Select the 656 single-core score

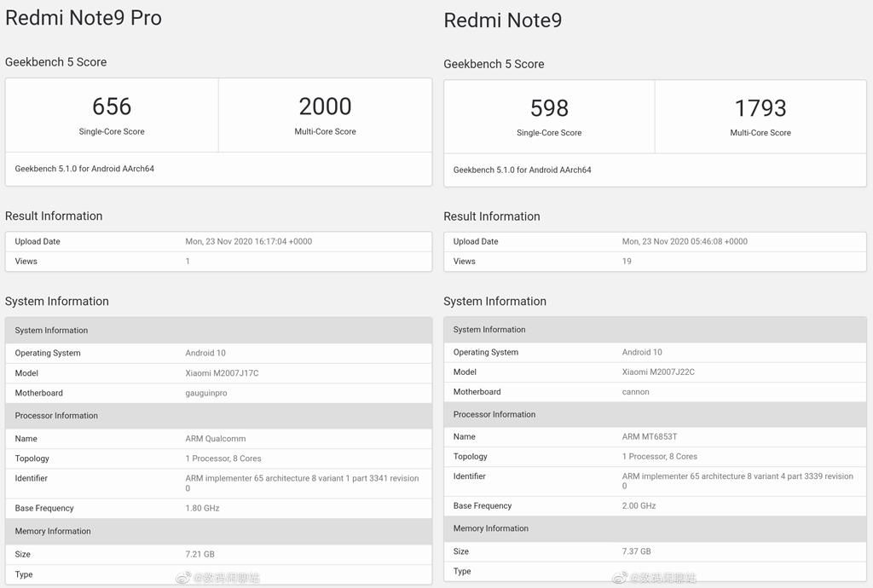pos(112,107)
